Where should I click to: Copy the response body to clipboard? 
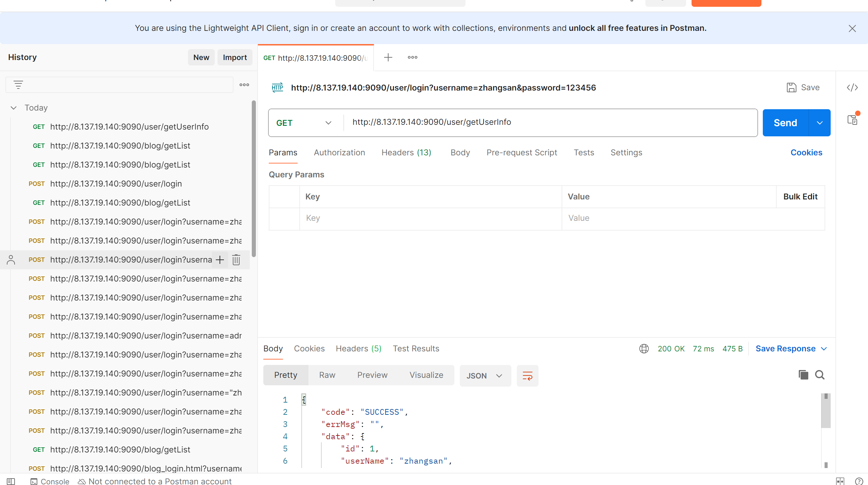point(803,375)
